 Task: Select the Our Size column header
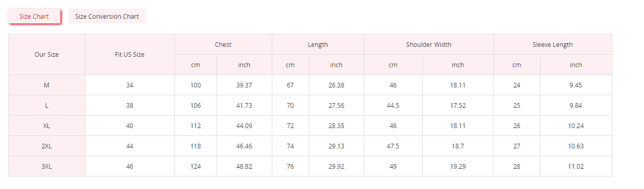click(x=47, y=55)
